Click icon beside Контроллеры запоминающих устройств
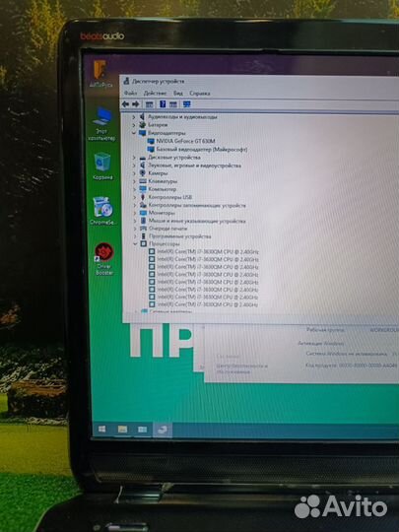Image resolution: width=399 pixels, height=532 pixels. pos(143,205)
